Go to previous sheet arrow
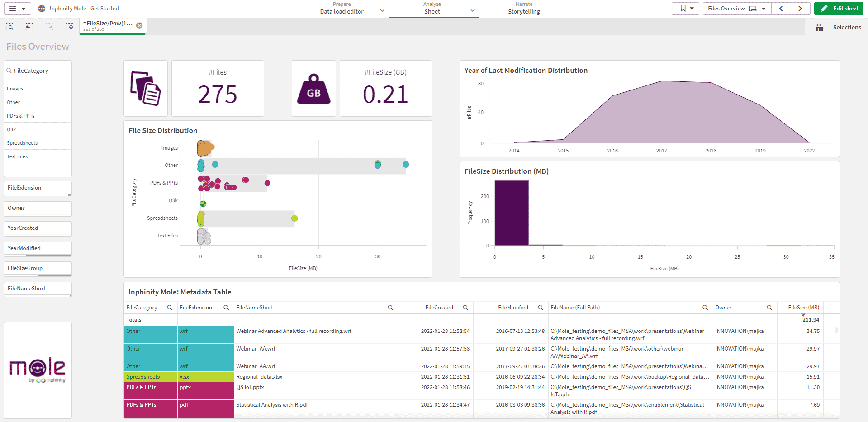868x422 pixels. click(x=781, y=9)
